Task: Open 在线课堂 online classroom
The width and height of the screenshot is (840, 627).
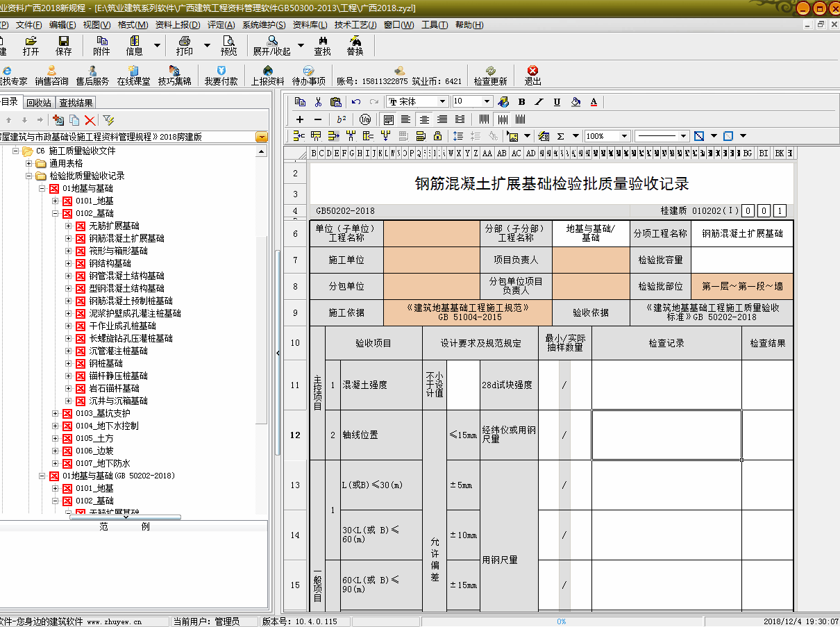Action: [x=133, y=75]
